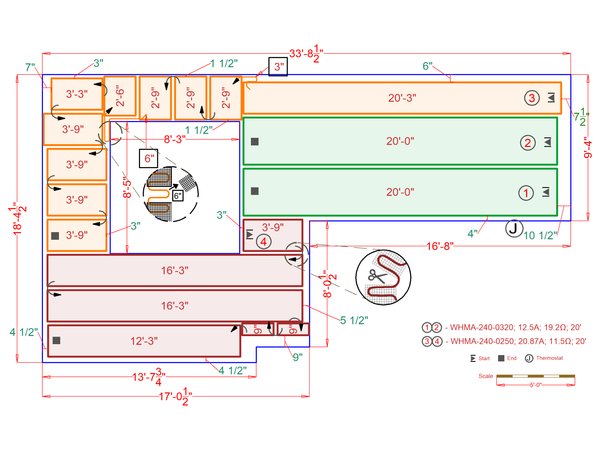
Task: Click the End symbol in the legend
Action: coord(499,357)
